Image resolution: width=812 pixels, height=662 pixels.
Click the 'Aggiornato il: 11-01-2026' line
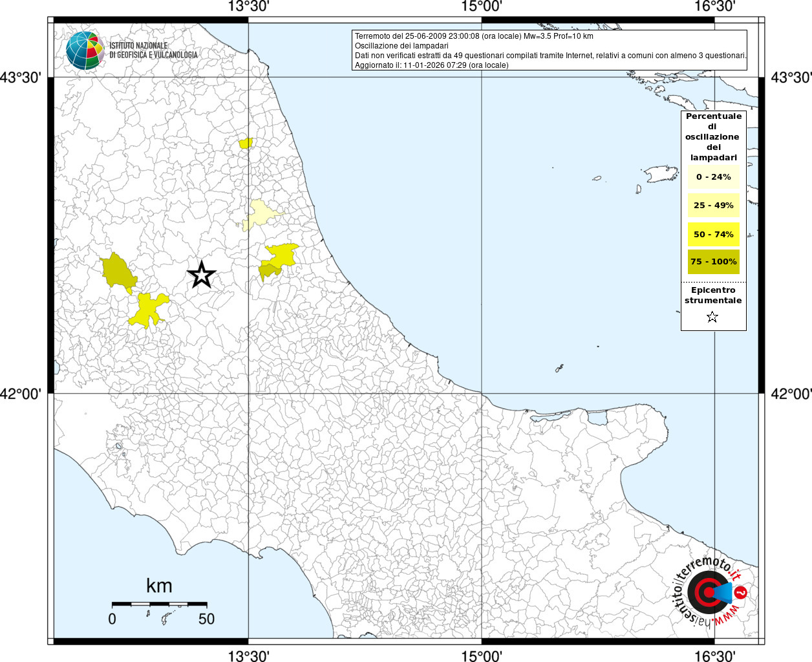[432, 65]
